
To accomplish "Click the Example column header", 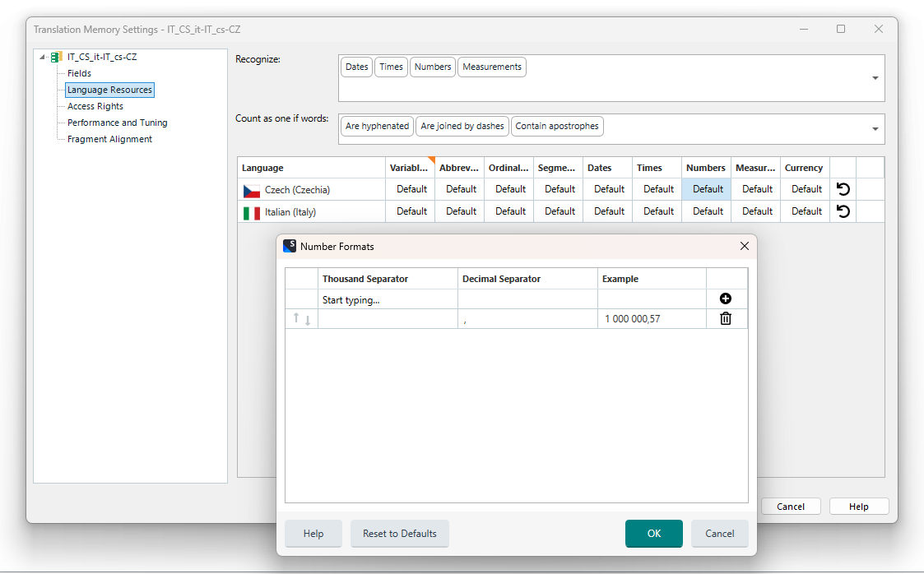I will coord(652,279).
